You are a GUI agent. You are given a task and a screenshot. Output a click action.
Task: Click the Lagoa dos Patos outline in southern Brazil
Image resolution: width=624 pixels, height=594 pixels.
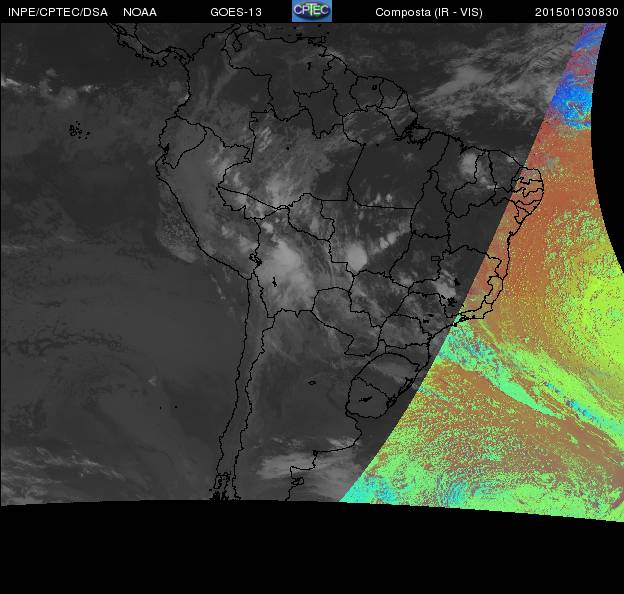405,385
